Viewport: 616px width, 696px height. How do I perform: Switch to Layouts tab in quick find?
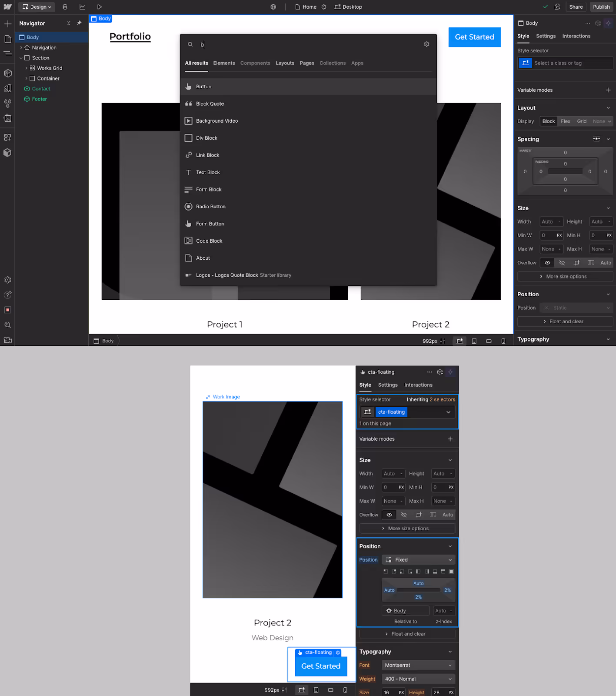(x=285, y=63)
